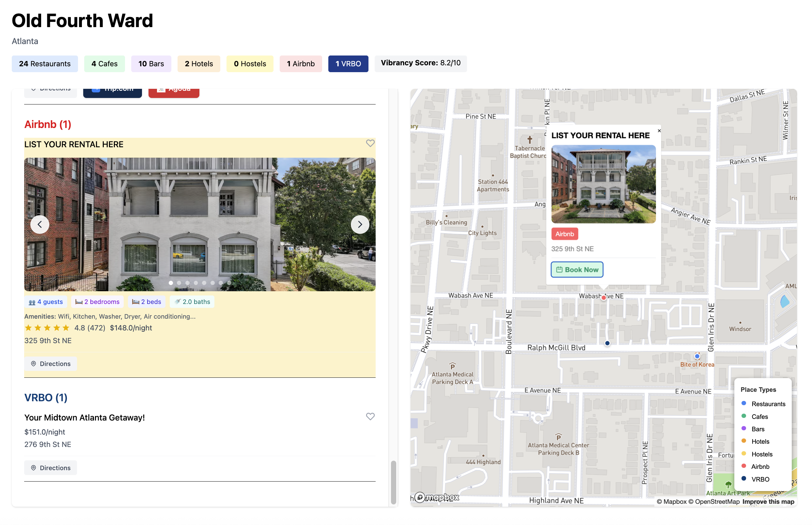
Task: Close the map rental popup
Action: tap(659, 131)
